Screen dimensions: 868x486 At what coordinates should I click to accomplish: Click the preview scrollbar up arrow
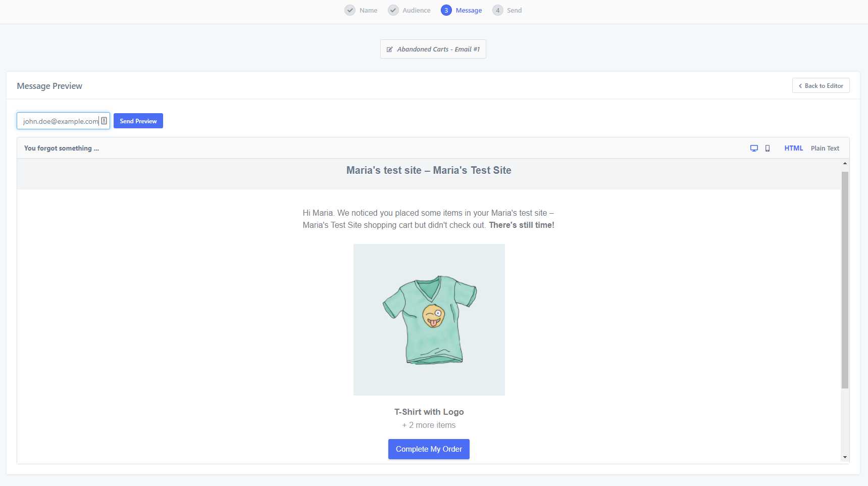[845, 163]
